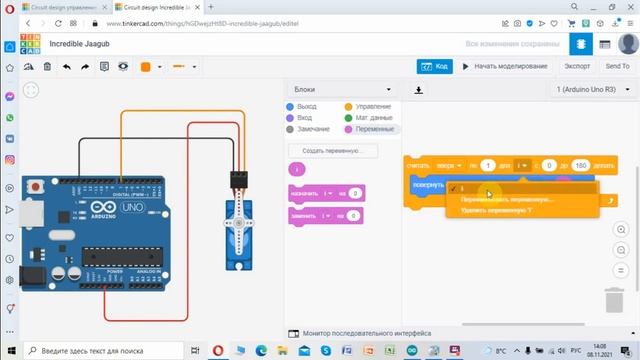Click the start value 0 field

coord(549,166)
